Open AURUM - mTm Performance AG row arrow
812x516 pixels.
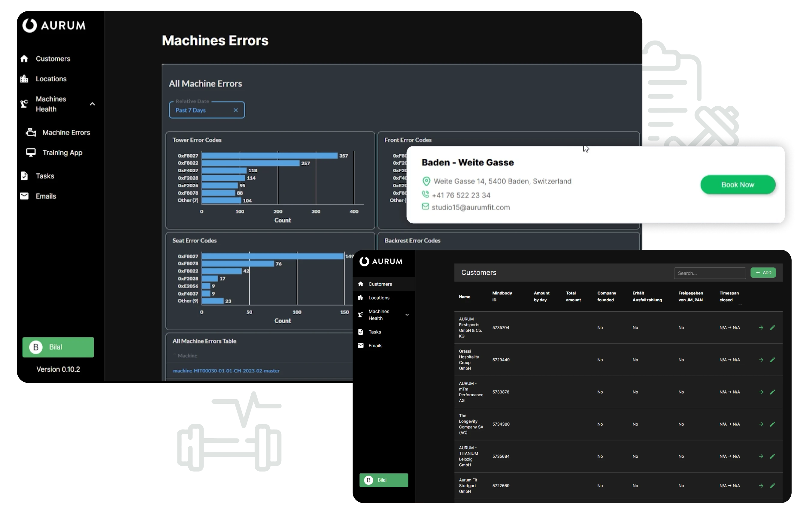[x=761, y=392]
